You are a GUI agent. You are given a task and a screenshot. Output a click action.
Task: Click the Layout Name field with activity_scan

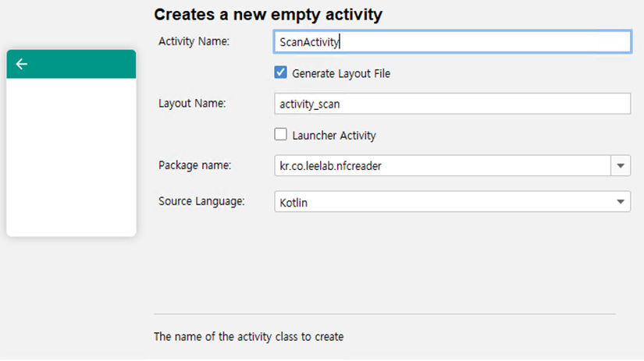coord(452,104)
